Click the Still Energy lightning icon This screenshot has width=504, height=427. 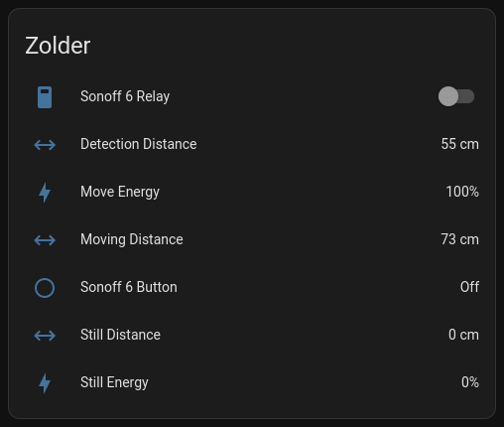(x=45, y=383)
